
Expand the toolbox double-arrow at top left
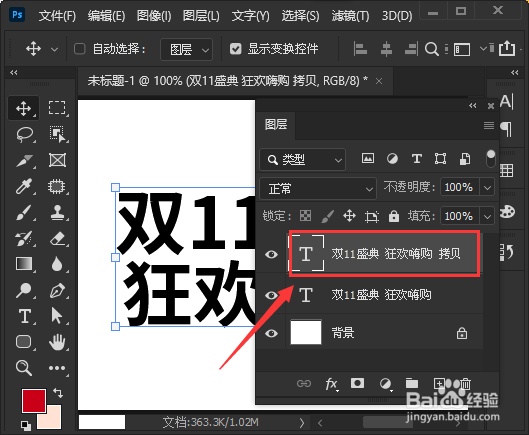tap(13, 73)
